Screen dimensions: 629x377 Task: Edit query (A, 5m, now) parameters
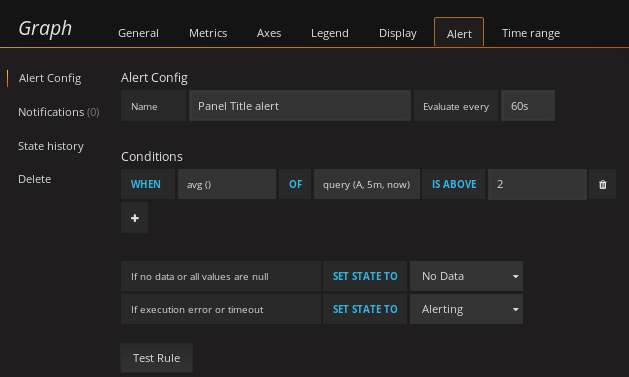(367, 184)
